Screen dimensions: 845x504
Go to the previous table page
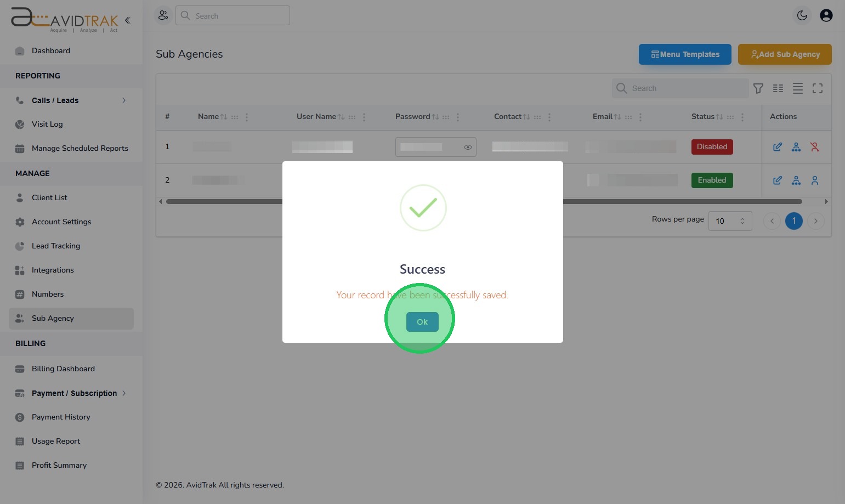(x=772, y=221)
